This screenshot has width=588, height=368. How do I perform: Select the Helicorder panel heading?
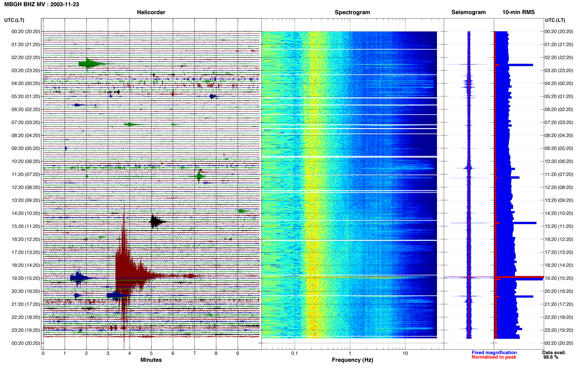point(151,12)
